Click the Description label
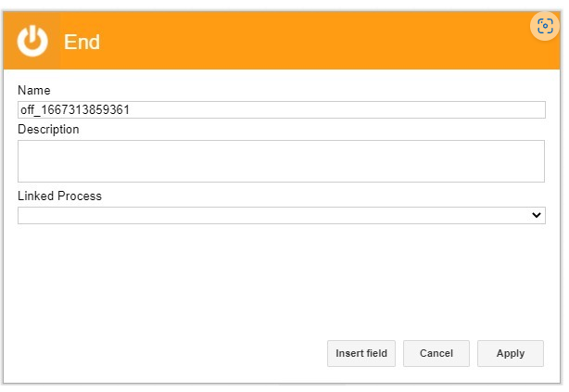Screen dimensions: 569x392 tap(48, 130)
